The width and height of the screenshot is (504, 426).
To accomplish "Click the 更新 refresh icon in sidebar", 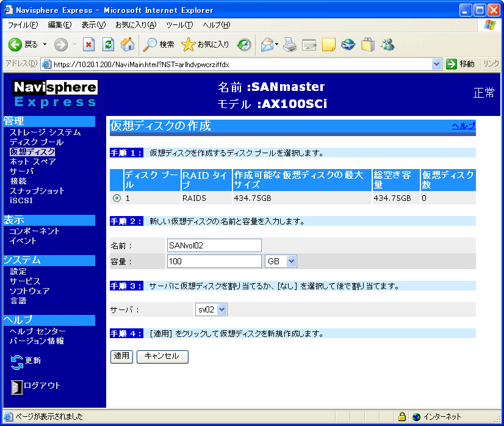I will (17, 362).
